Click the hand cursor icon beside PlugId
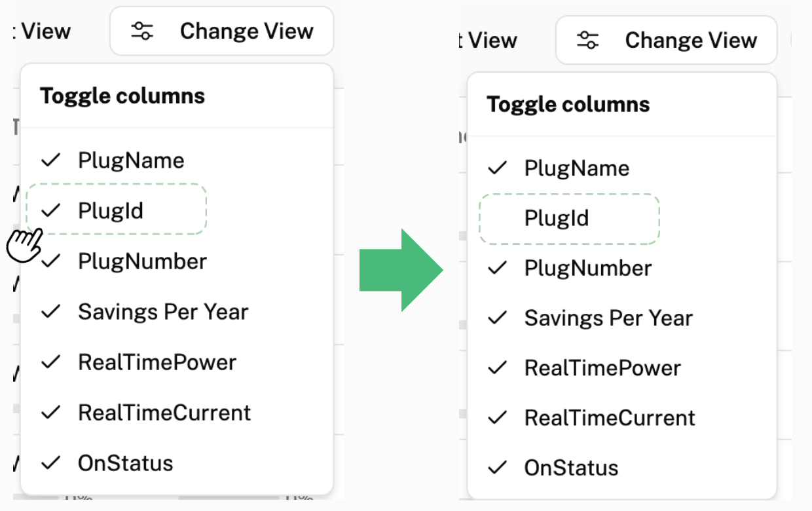 click(x=24, y=246)
